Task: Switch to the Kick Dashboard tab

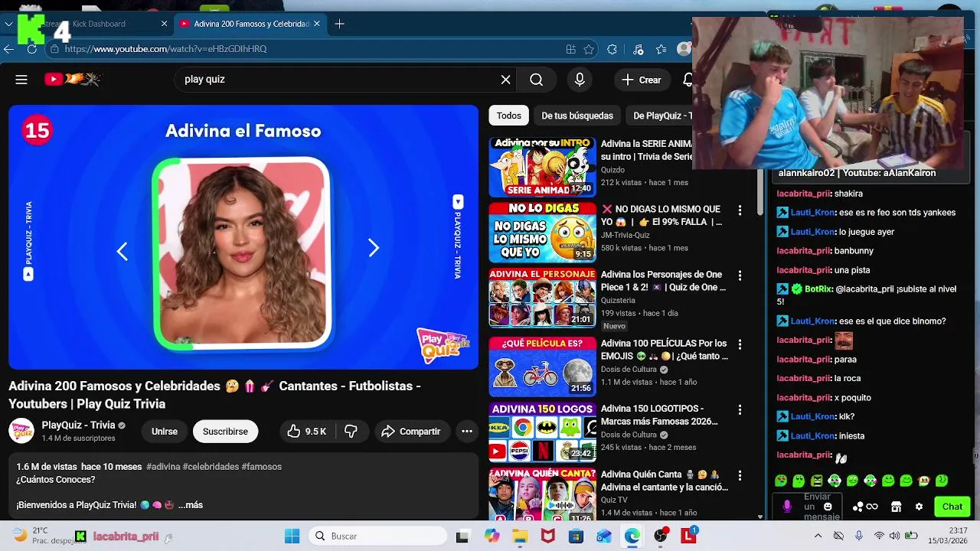Action: [x=98, y=24]
